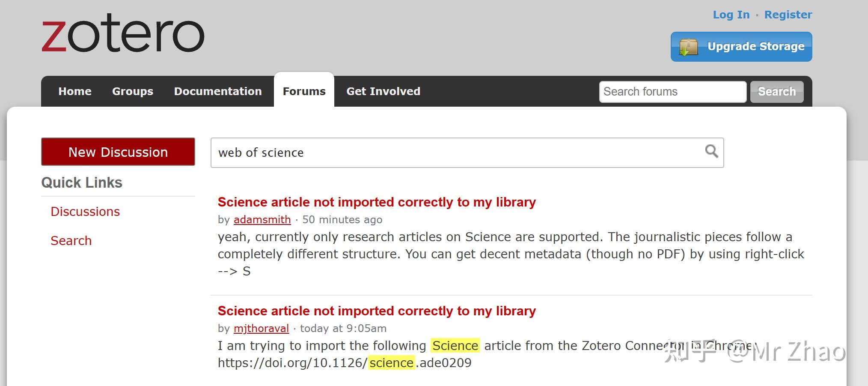
Task: Click the 'Search forums' input box
Action: point(672,91)
